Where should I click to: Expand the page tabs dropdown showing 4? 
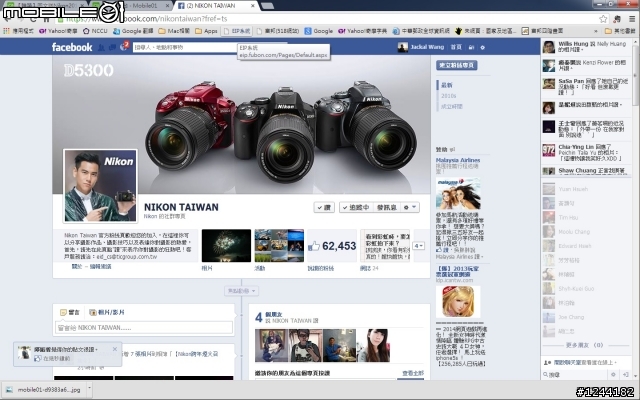tap(419, 245)
